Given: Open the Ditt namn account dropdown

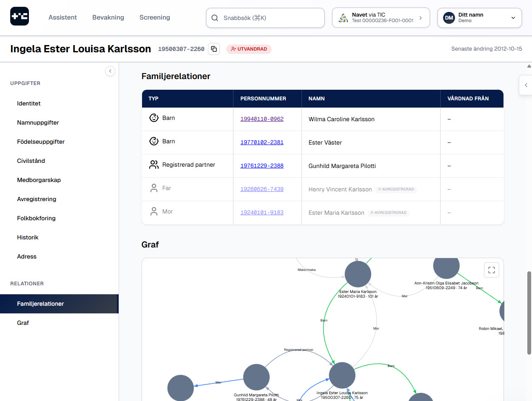Looking at the screenshot, I should [513, 18].
